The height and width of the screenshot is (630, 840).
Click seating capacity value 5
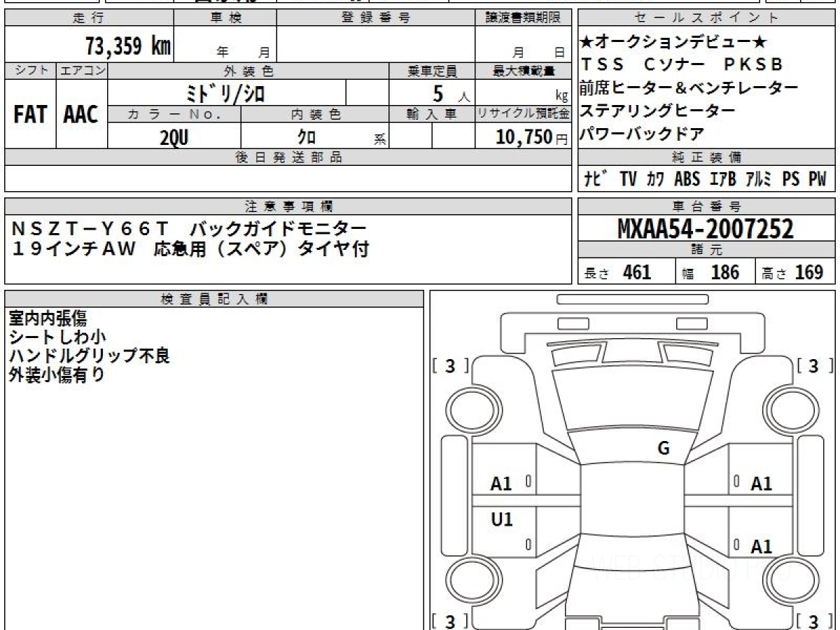(438, 93)
